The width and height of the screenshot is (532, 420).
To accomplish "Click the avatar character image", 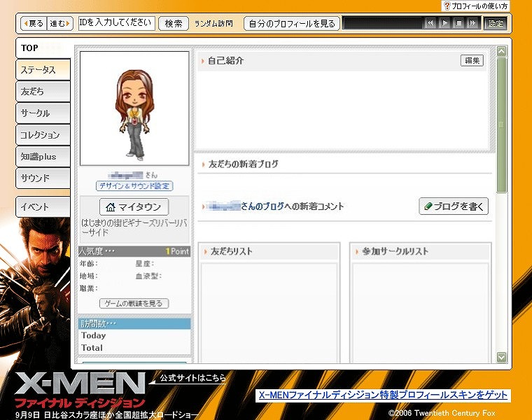I will tap(134, 108).
